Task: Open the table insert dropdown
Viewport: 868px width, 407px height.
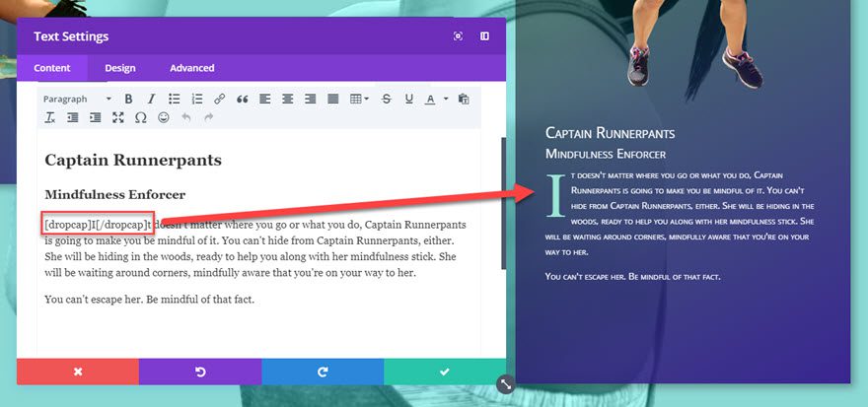Action: (359, 99)
